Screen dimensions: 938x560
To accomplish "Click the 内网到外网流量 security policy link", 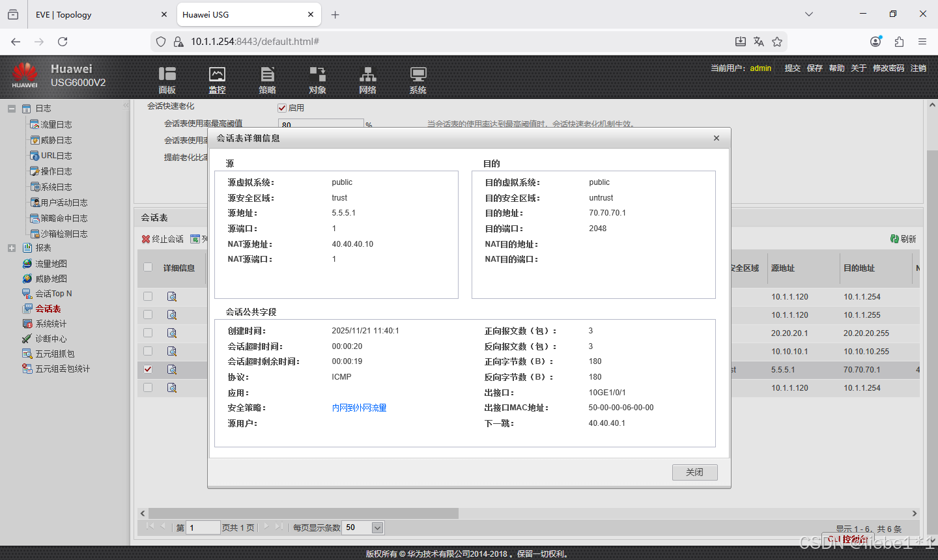I will tap(359, 407).
